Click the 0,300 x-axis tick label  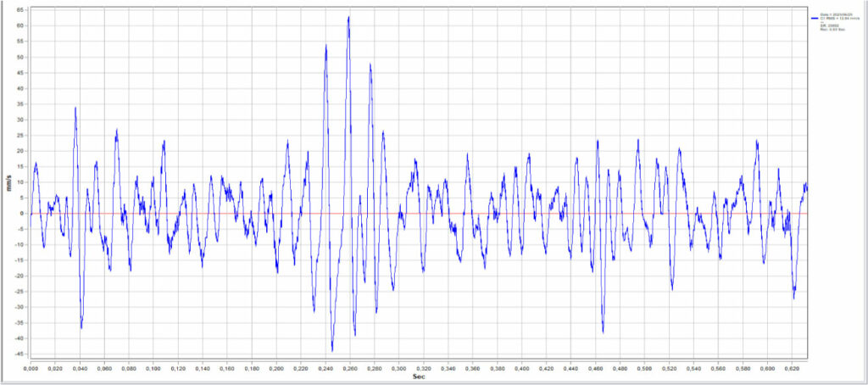click(398, 368)
